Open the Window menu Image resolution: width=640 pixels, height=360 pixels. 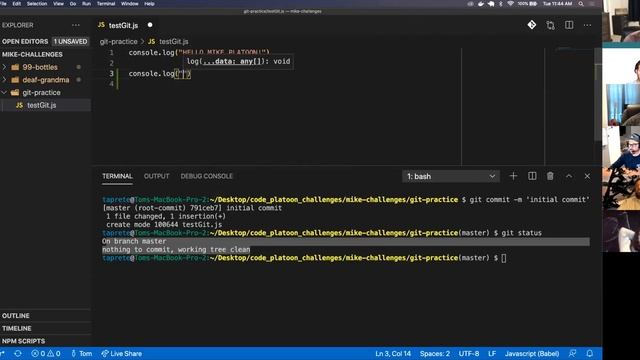pos(130,4)
